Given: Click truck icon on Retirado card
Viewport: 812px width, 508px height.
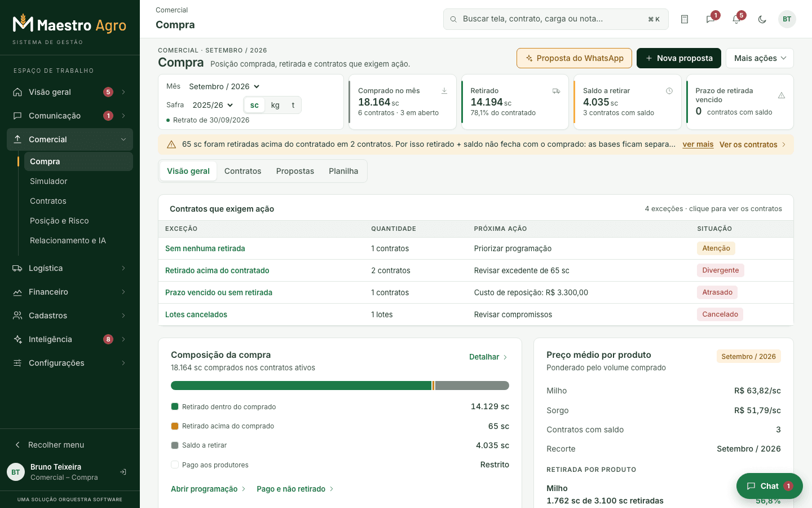Looking at the screenshot, I should (557, 91).
